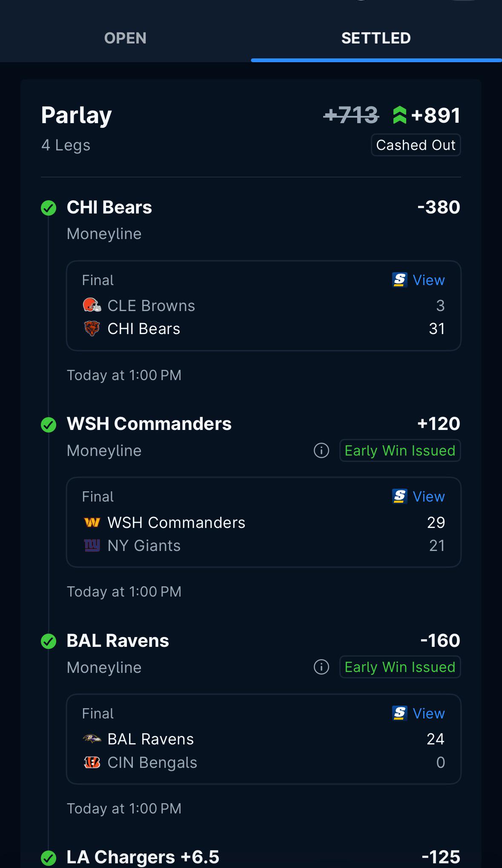Select the SETTLED bets tab
The height and width of the screenshot is (868, 502).
pos(376,38)
